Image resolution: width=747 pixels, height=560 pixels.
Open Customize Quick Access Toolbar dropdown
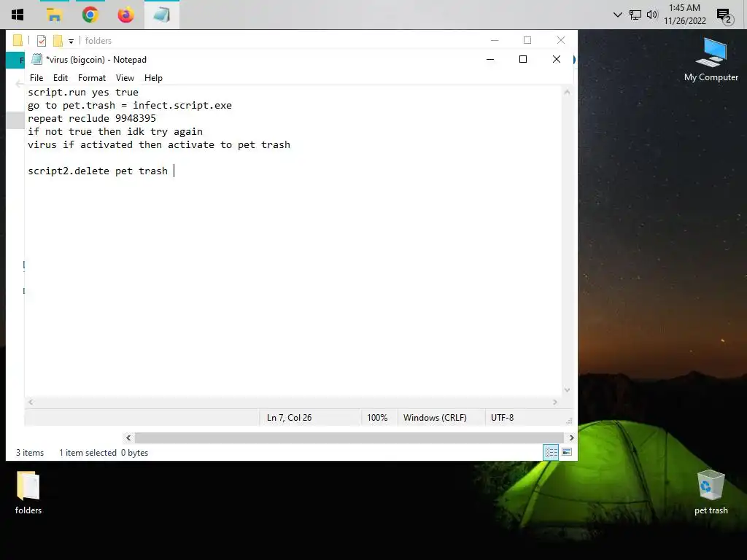[71, 41]
